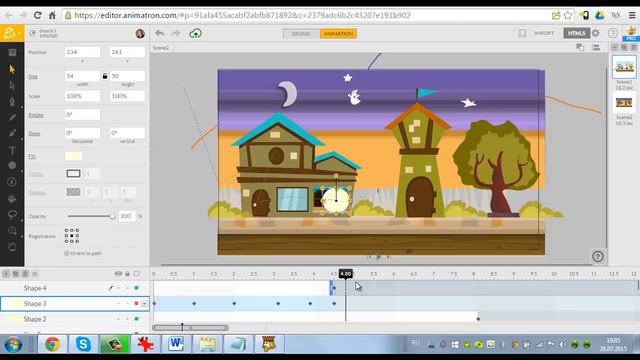Click the HTML5 export button

click(x=576, y=33)
